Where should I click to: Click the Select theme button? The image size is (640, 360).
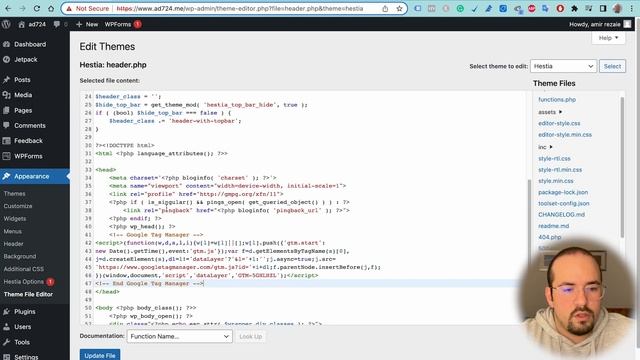tap(612, 66)
